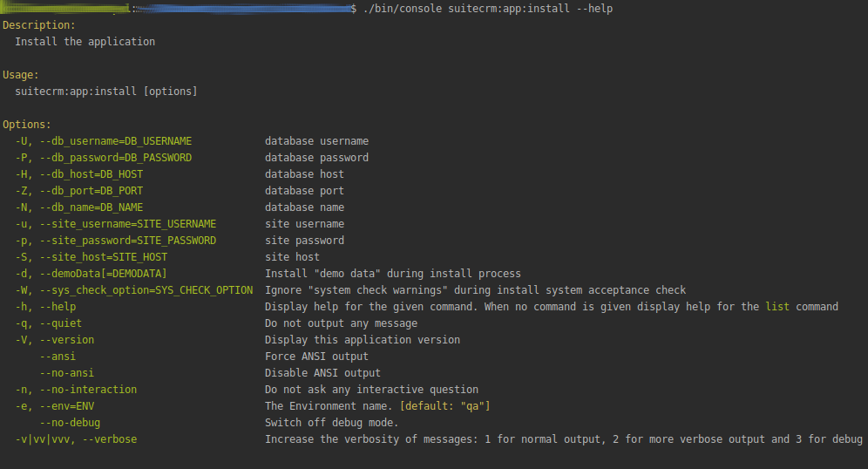Click option '-V, --version'
Viewport: 868px width, 469px height.
pos(54,341)
